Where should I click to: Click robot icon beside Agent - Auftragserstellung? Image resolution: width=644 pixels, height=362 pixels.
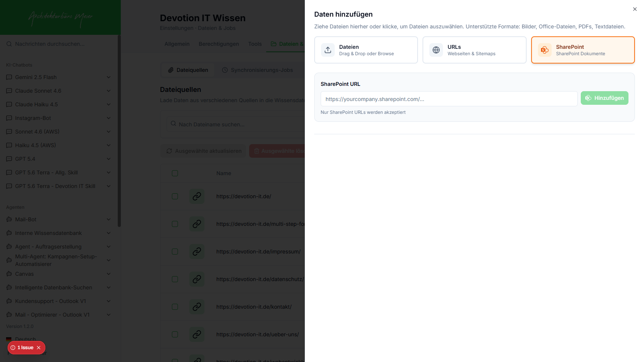tap(9, 247)
